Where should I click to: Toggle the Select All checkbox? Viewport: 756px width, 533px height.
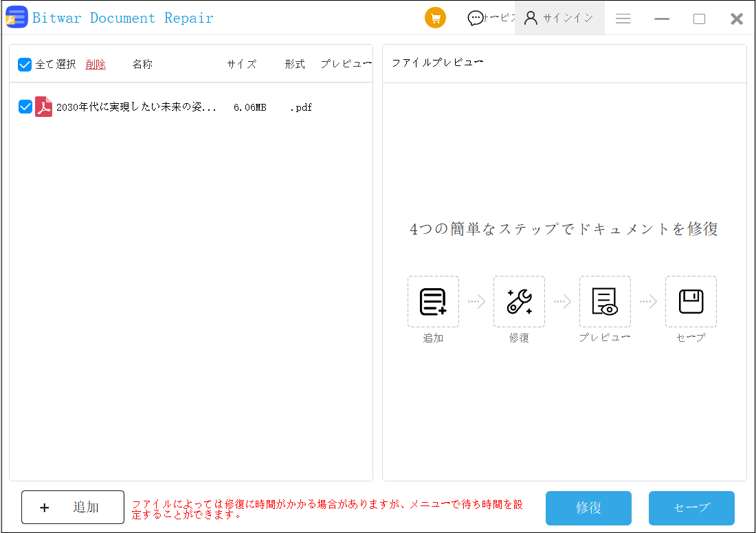25,65
